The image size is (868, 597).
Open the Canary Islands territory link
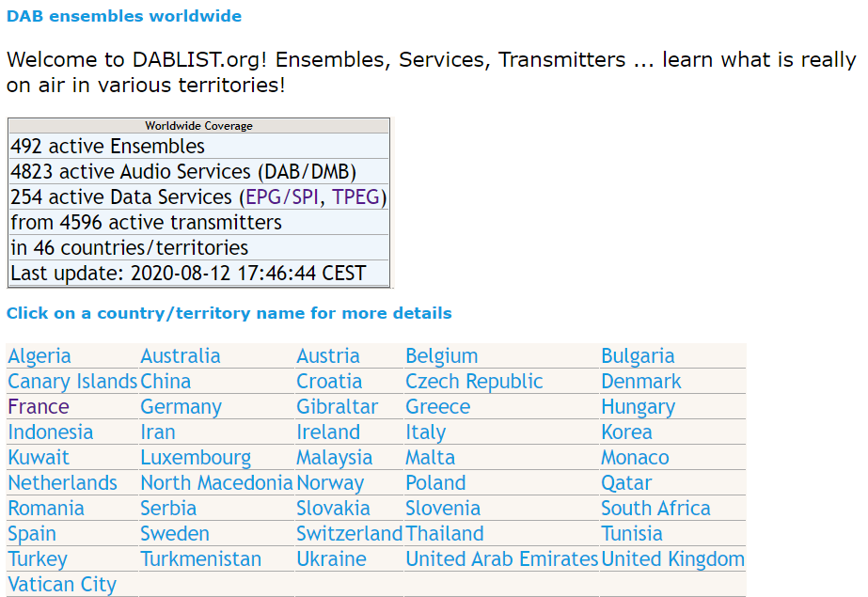72,381
